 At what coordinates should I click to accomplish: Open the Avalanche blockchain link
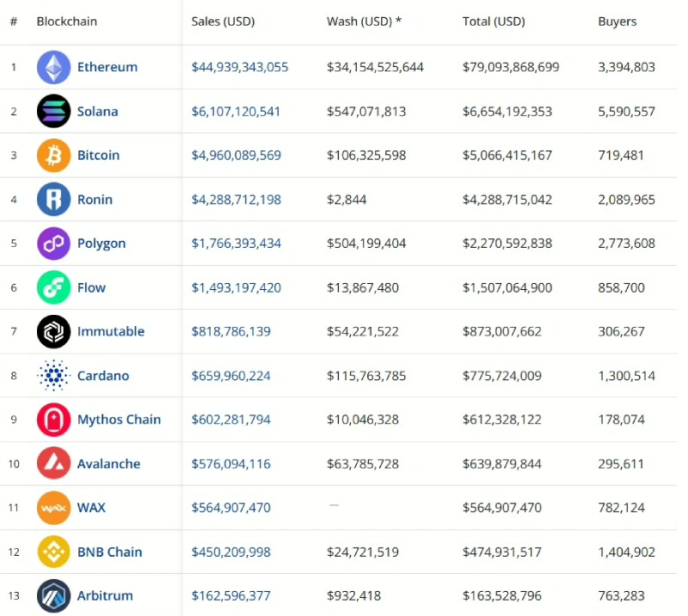tap(109, 464)
